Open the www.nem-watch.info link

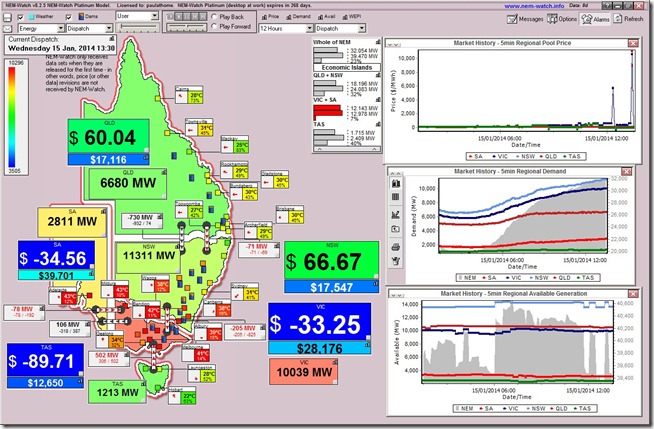pos(534,6)
